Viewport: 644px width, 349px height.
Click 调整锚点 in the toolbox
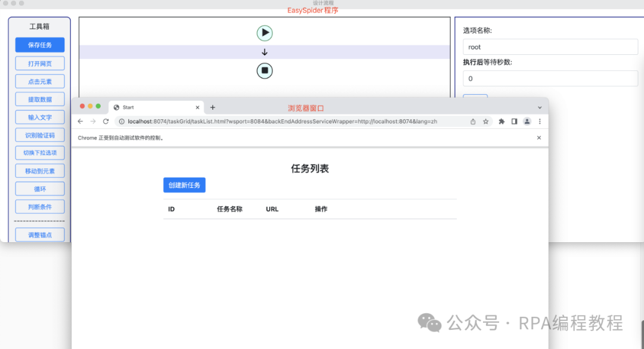click(x=40, y=234)
